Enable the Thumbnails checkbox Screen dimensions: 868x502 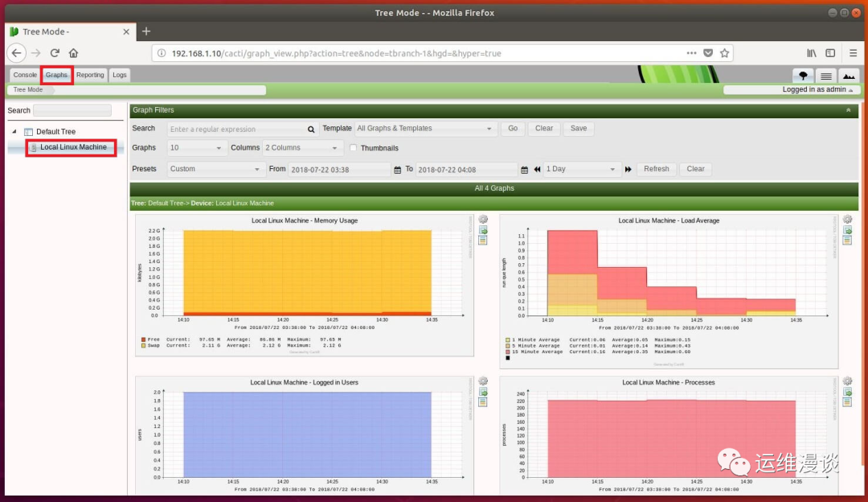coord(353,148)
